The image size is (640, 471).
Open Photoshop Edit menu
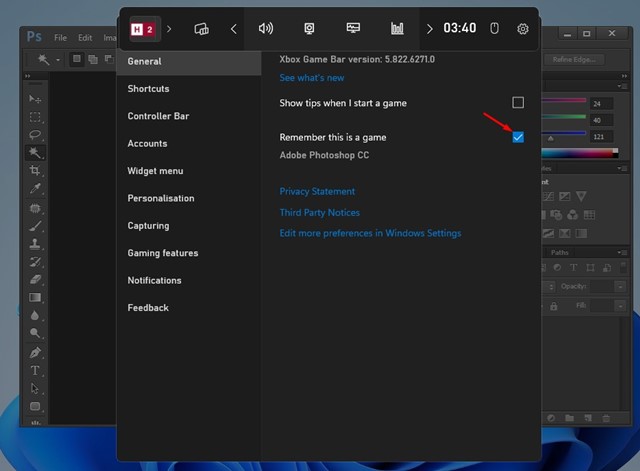(85, 38)
